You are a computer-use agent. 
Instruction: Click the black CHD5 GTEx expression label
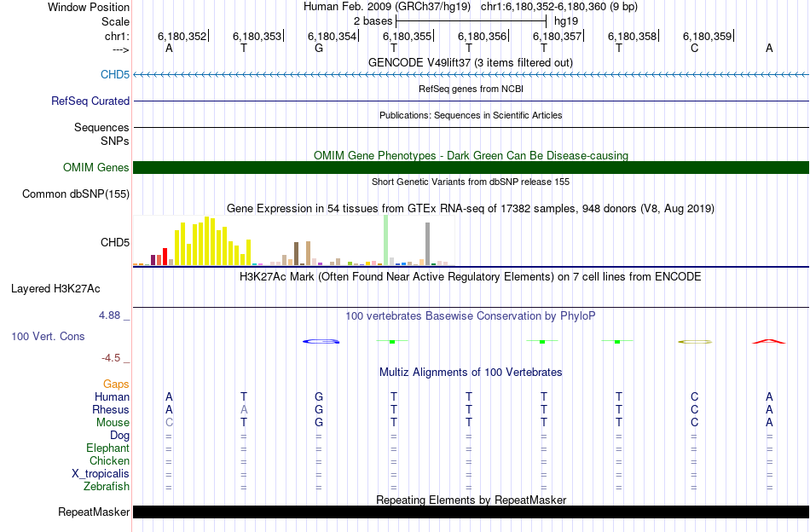tap(115, 242)
